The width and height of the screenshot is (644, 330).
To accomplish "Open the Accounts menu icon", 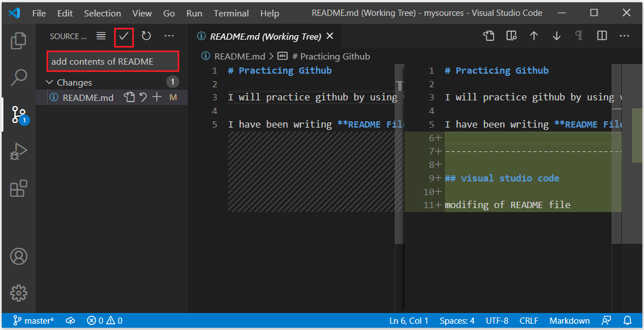I will 19,256.
